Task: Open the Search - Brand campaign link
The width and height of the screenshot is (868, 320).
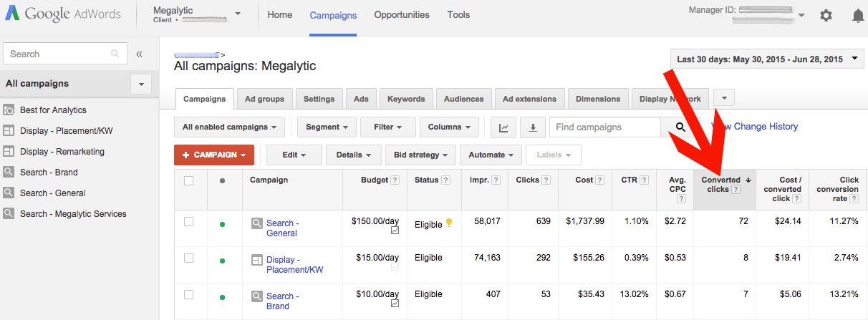Action: pos(281,301)
